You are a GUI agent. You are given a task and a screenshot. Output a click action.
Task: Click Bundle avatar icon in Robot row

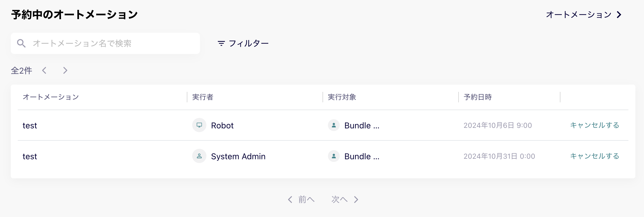point(334,125)
